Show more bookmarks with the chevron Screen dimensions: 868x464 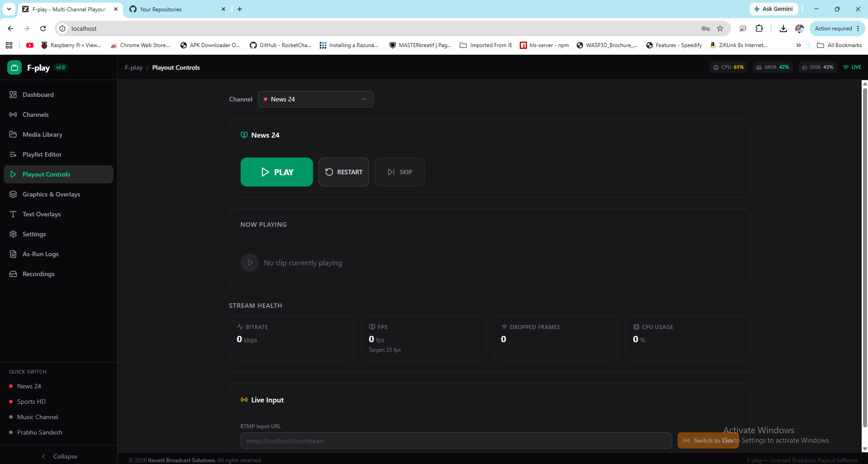(799, 45)
